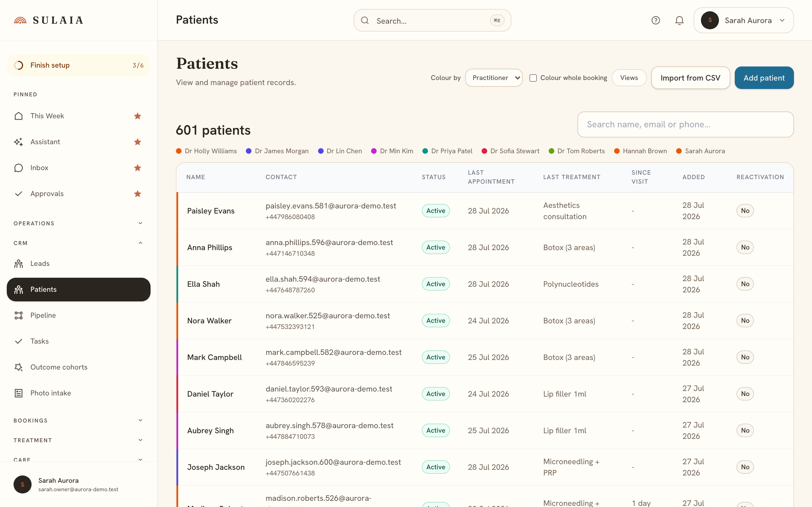The width and height of the screenshot is (812, 507).
Task: Open the notifications bell
Action: tap(679, 21)
